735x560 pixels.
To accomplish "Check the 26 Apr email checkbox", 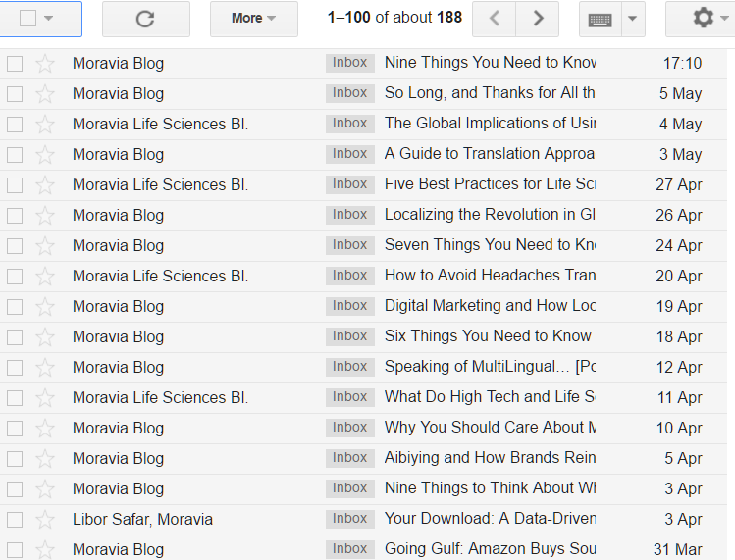I will pos(15,216).
